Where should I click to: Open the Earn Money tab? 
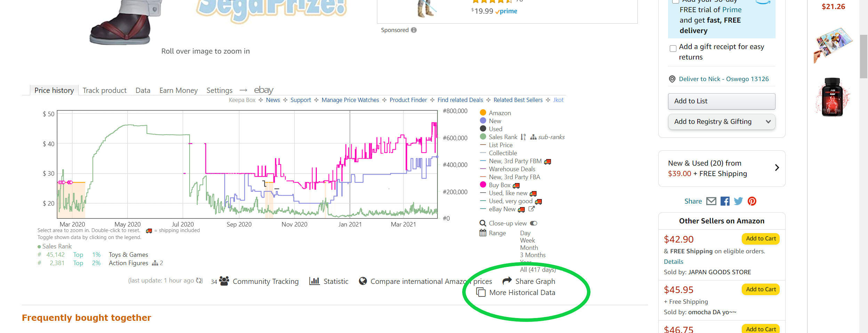coord(178,90)
